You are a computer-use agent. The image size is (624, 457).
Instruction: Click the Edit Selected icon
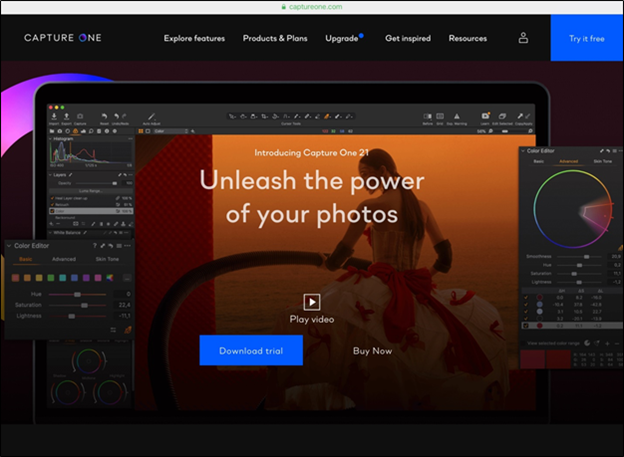click(502, 116)
